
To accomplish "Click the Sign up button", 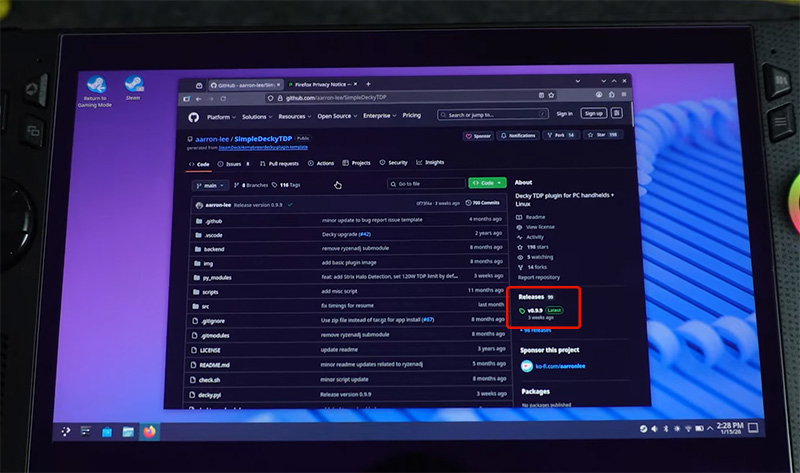I will click(x=593, y=114).
